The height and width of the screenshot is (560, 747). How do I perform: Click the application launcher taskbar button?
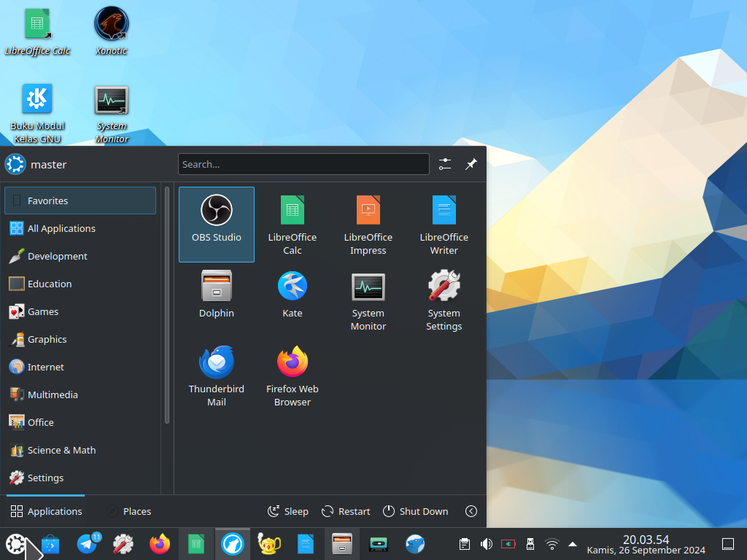[16, 544]
